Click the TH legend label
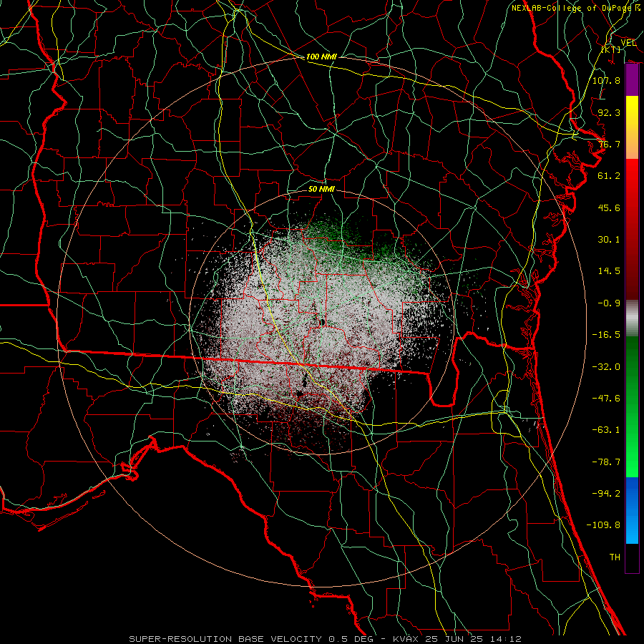The width and height of the screenshot is (644, 644). click(x=615, y=557)
